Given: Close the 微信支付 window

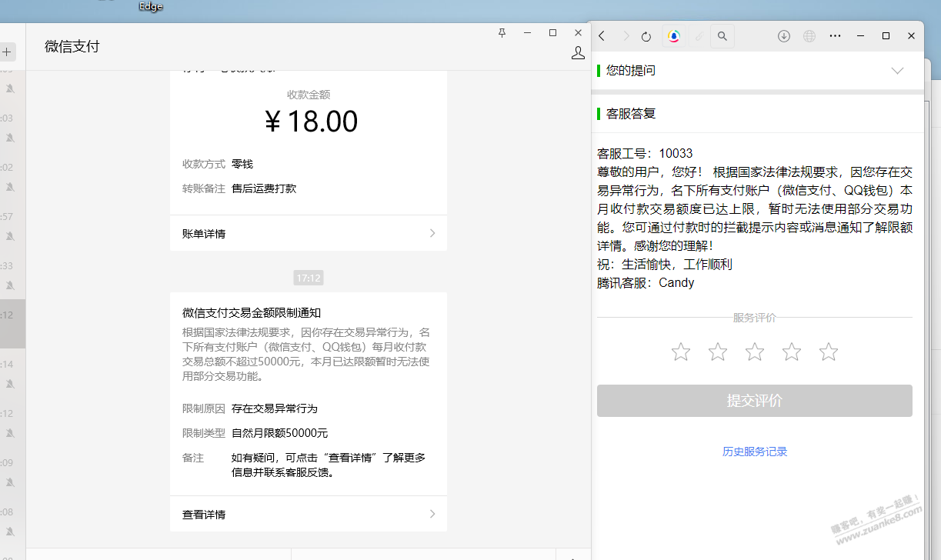Looking at the screenshot, I should [578, 32].
